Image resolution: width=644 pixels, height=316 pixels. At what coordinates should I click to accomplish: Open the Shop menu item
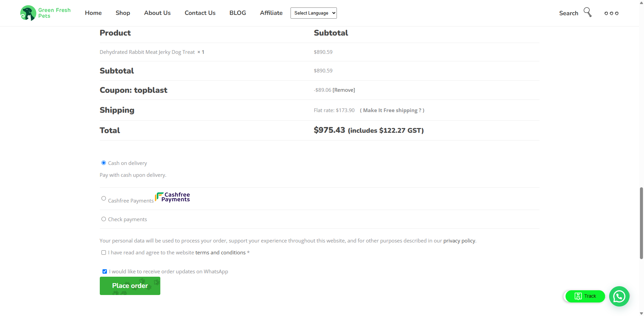123,13
